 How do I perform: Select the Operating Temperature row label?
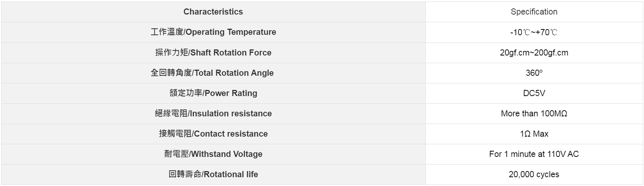click(213, 32)
